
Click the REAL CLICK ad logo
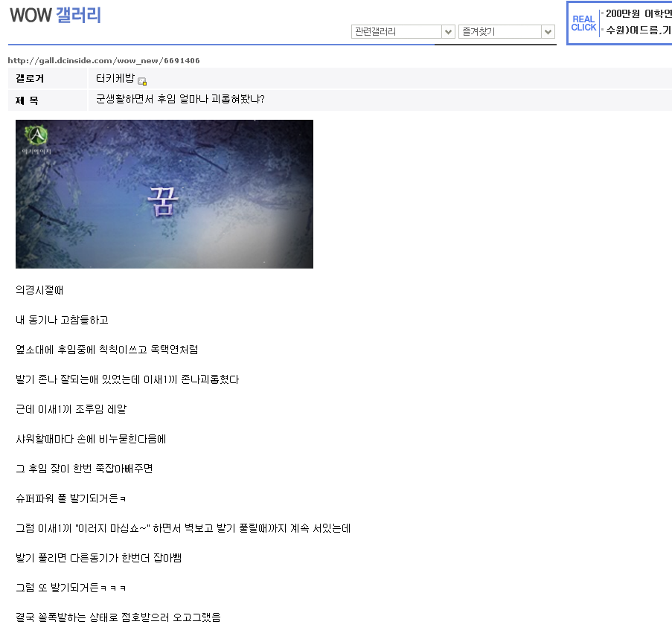[x=583, y=23]
